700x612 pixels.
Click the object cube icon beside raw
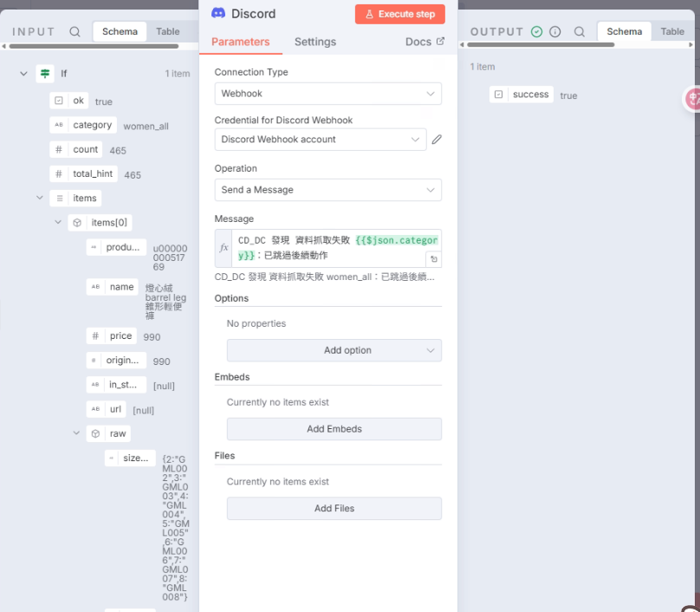[95, 433]
